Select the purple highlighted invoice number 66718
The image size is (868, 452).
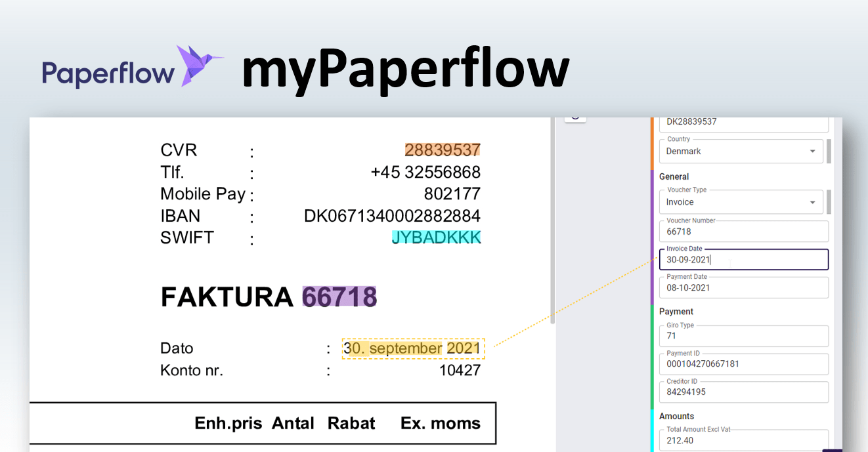[x=339, y=297]
